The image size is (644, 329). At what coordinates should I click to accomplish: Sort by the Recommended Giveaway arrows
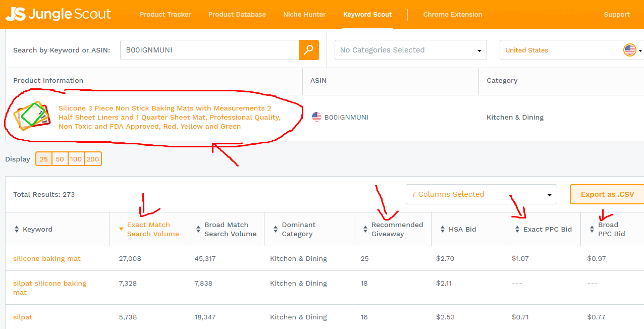365,229
